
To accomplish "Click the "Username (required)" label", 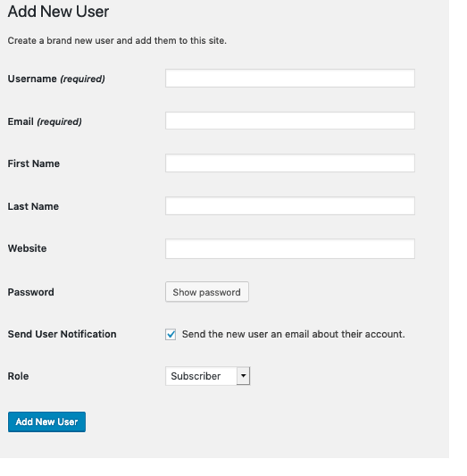I will click(56, 79).
